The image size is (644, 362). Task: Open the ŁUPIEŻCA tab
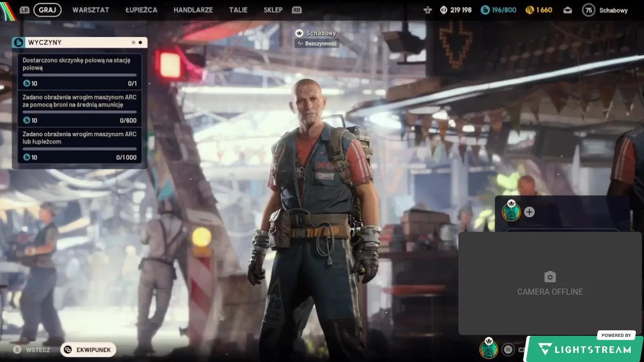tap(141, 10)
